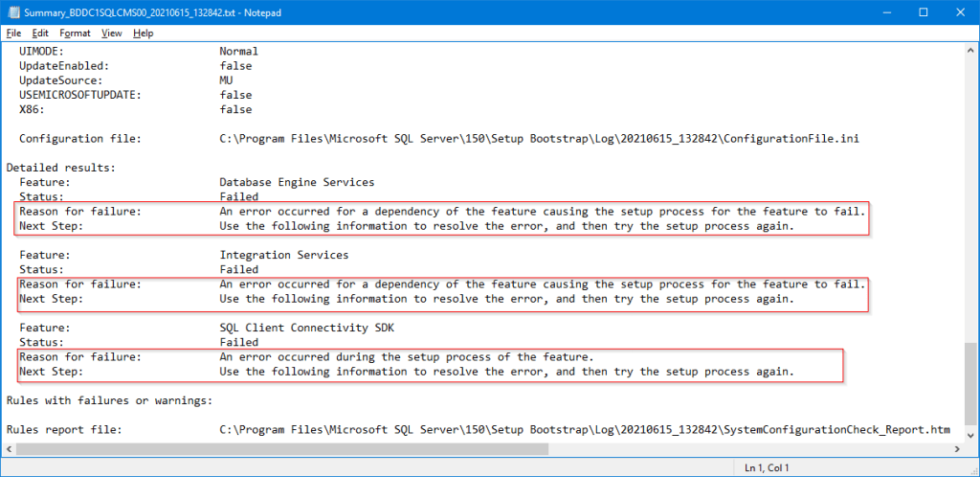Image resolution: width=980 pixels, height=477 pixels.
Task: Click the Notepad icon in title bar
Action: pos(12,12)
